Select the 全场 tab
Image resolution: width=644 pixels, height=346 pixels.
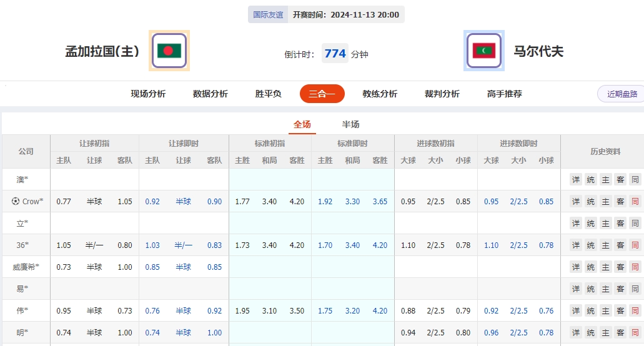[x=302, y=124]
